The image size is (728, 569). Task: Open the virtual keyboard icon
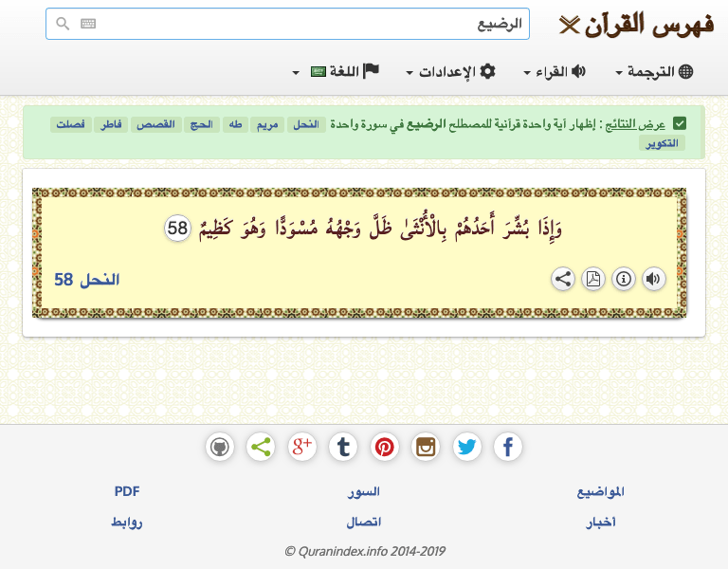(88, 23)
